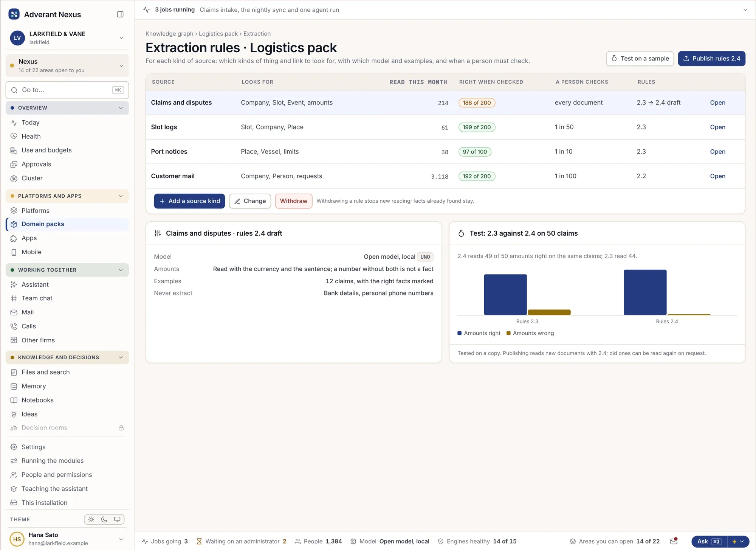
Task: Open the Ideas page
Action: click(29, 414)
